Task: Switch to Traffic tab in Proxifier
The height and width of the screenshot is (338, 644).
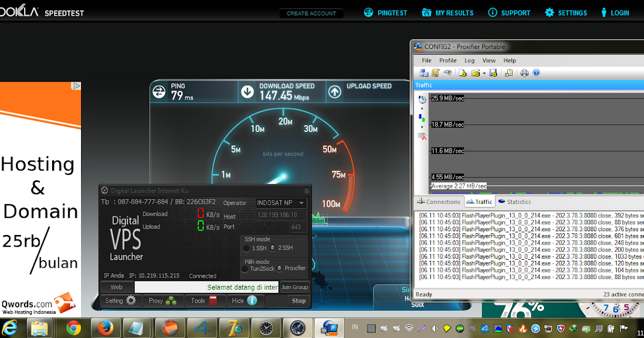Action: point(479,202)
